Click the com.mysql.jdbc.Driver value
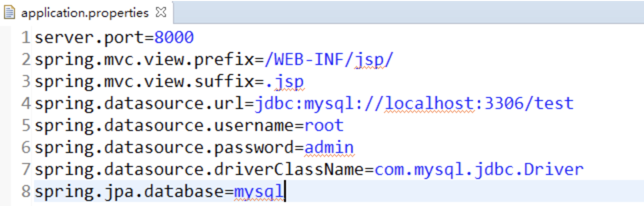 (479, 170)
